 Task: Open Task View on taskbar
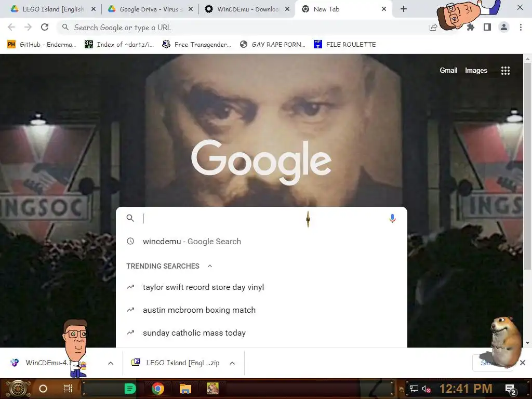68,389
